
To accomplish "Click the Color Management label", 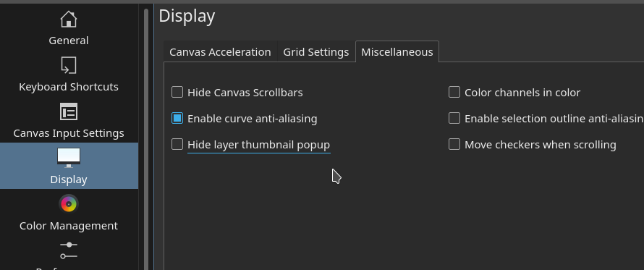I will pyautogui.click(x=69, y=226).
